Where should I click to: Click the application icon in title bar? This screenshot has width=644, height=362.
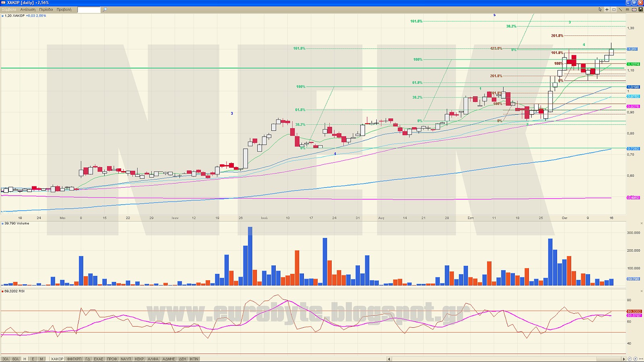[3, 3]
